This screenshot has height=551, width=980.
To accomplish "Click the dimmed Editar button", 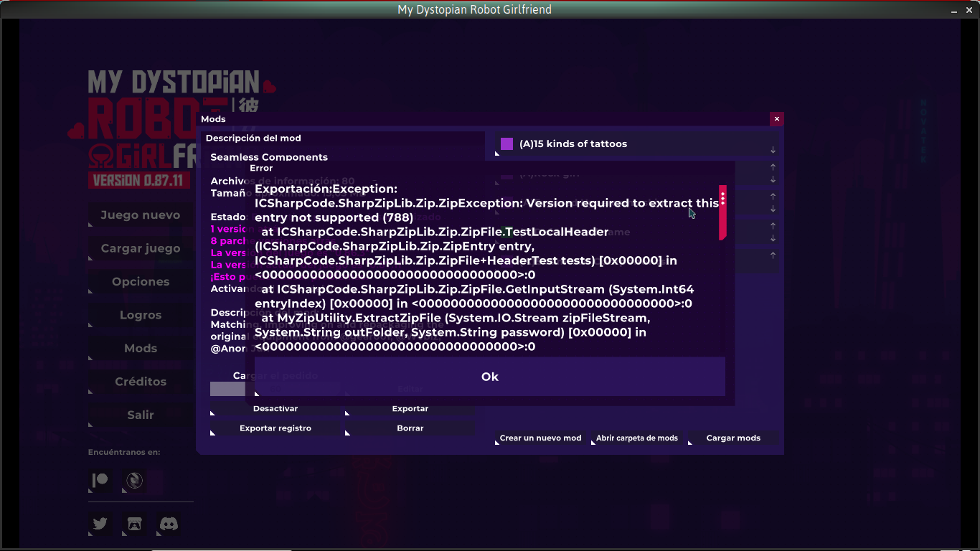I will pyautogui.click(x=410, y=389).
